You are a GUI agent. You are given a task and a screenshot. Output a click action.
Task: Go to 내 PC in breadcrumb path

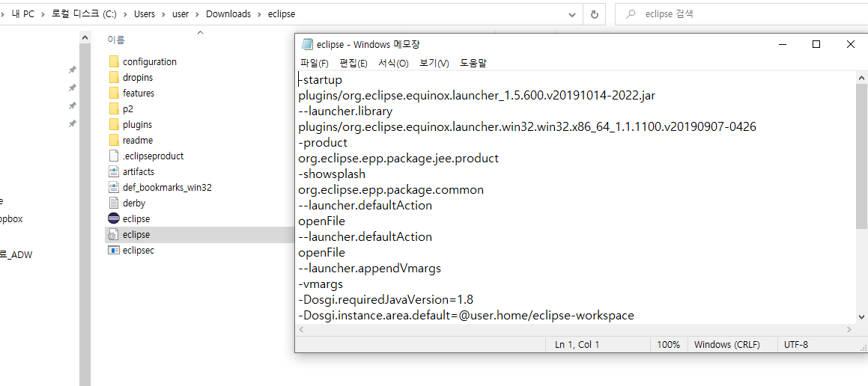click(x=22, y=14)
